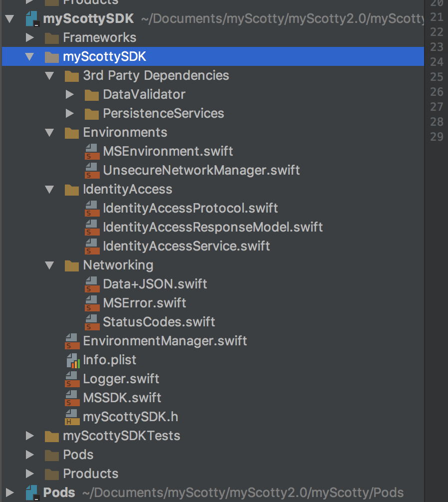The width and height of the screenshot is (448, 502).
Task: Click the EnvironmentManager.swift file icon
Action: click(72, 341)
